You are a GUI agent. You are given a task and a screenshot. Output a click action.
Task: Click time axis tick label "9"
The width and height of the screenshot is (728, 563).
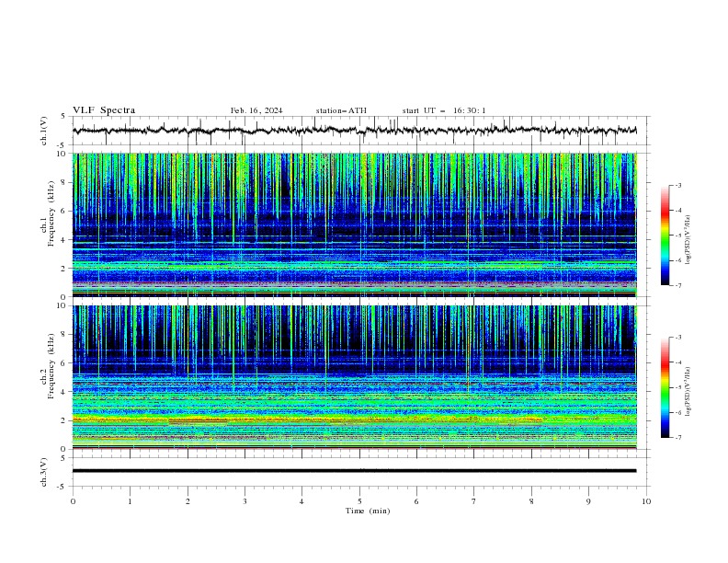(x=588, y=501)
